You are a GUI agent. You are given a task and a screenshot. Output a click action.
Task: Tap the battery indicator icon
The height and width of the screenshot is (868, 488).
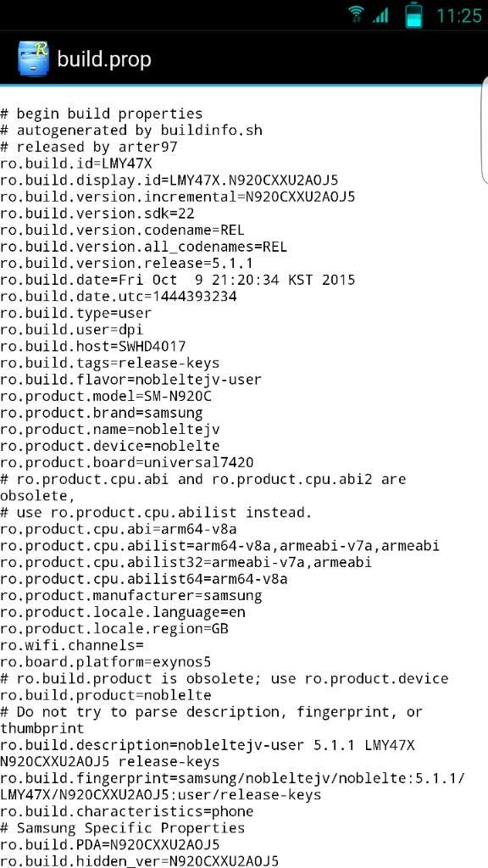click(x=413, y=15)
